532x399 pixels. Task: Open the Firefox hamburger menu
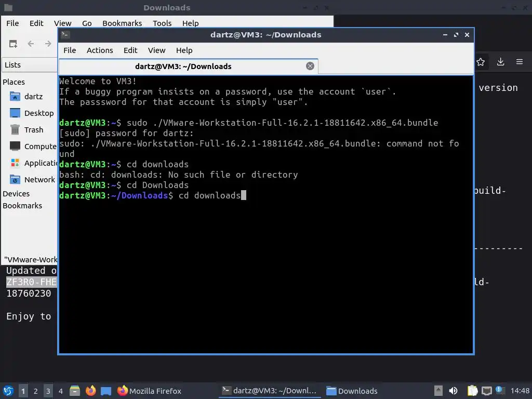pyautogui.click(x=520, y=62)
